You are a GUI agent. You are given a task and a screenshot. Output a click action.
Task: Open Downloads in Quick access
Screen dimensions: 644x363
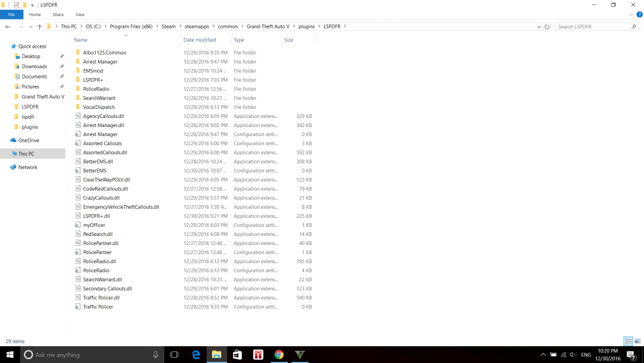(34, 66)
